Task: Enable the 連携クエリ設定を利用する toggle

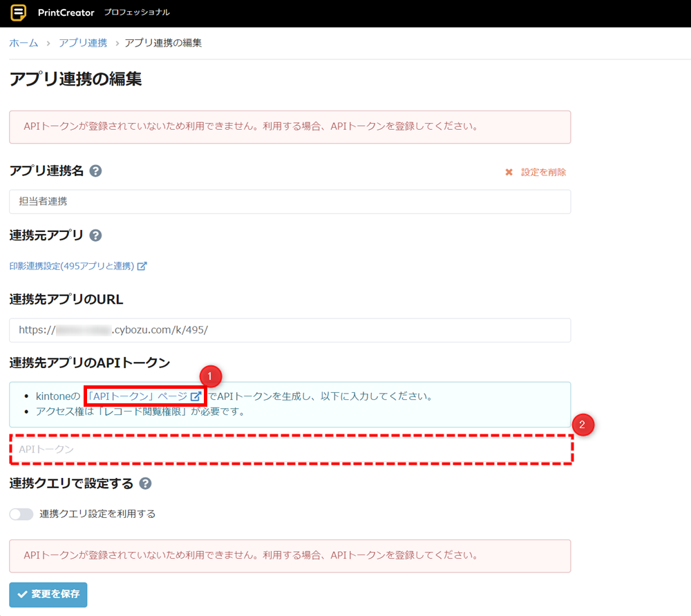Action: pos(21,514)
